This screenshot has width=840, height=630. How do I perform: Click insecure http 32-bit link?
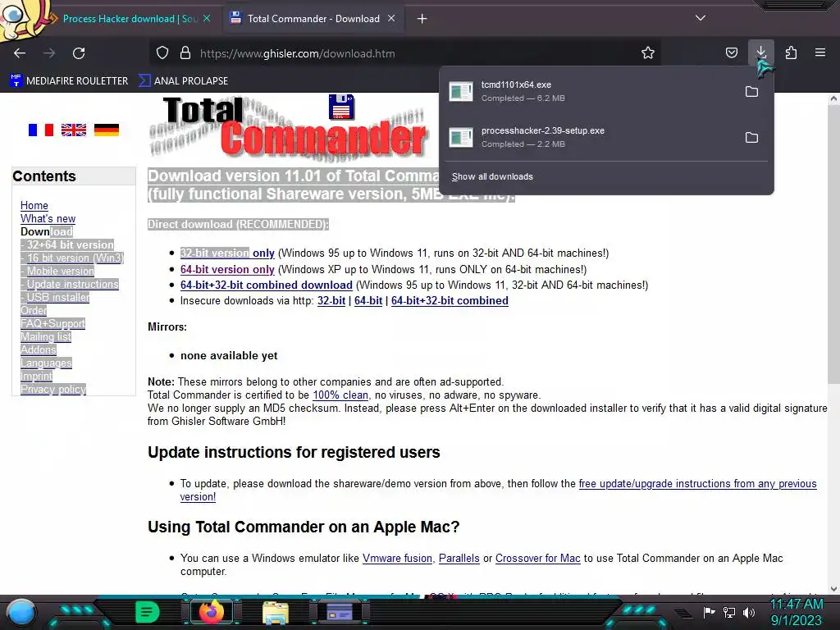pos(331,300)
